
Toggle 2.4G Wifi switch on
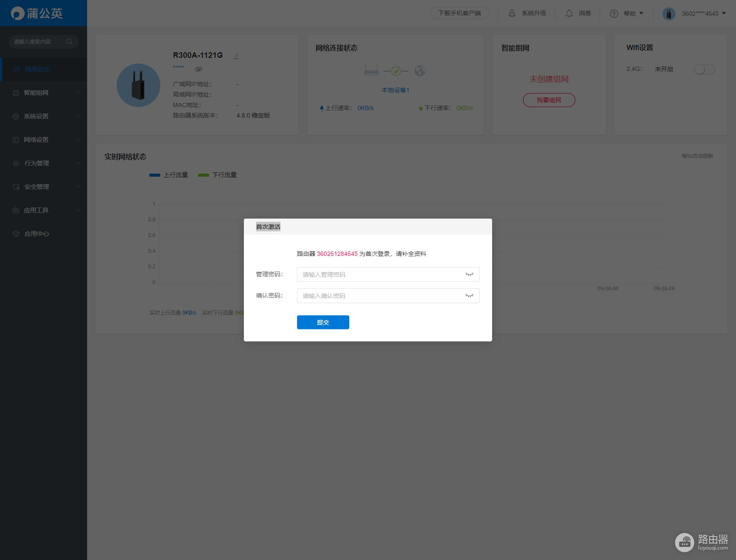point(705,69)
